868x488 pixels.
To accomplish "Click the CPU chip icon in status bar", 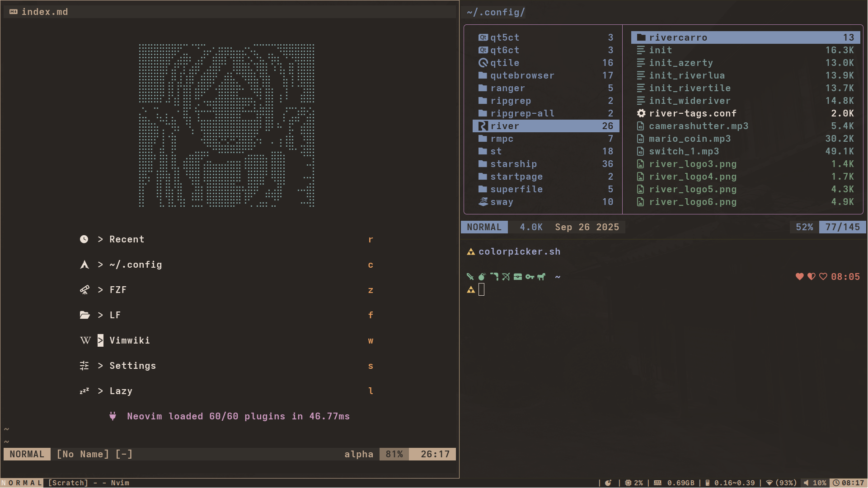I will [628, 483].
